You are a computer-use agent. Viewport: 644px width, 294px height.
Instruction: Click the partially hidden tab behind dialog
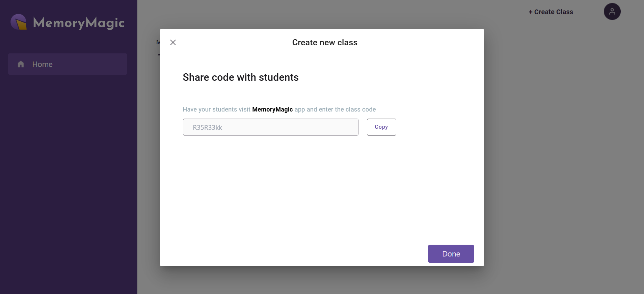[x=158, y=43]
